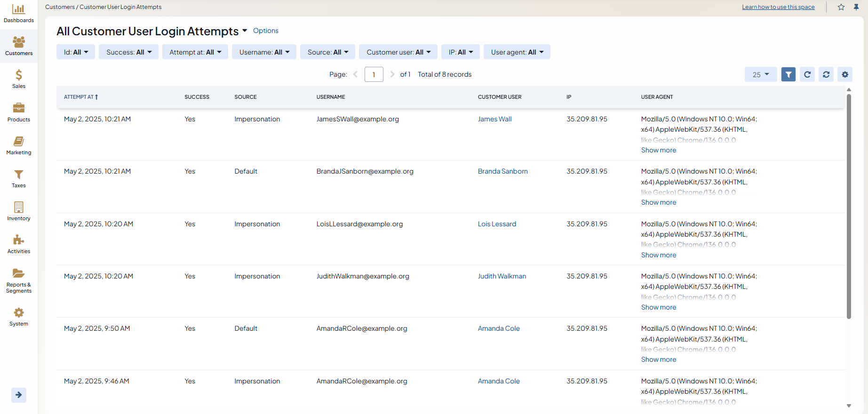868x414 pixels.
Task: Toggle the grid filters funnel button
Action: 788,74
